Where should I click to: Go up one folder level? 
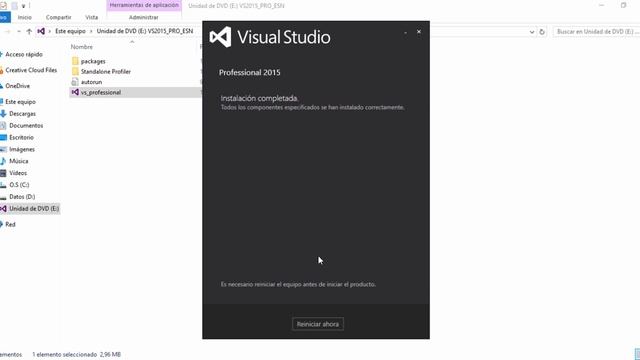click(29, 31)
